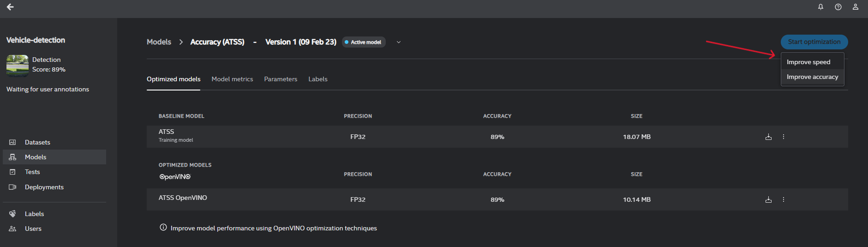Open the help question mark icon
Screen dimensions: 868x247
(x=838, y=7)
